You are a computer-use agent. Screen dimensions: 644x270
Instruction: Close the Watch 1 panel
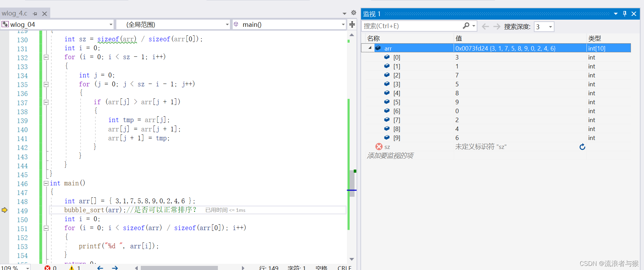coord(634,14)
